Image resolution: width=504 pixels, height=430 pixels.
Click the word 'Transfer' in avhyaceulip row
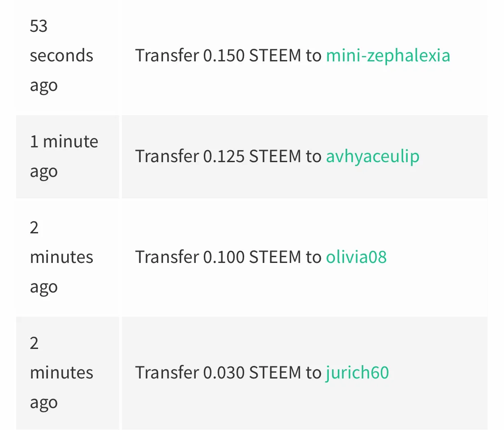point(167,156)
